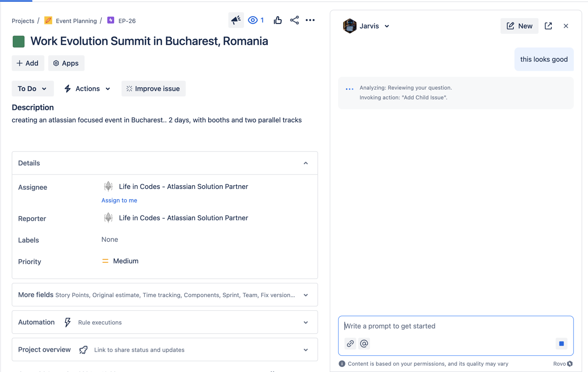The image size is (588, 372).
Task: Collapse the Details panel
Action: [306, 163]
